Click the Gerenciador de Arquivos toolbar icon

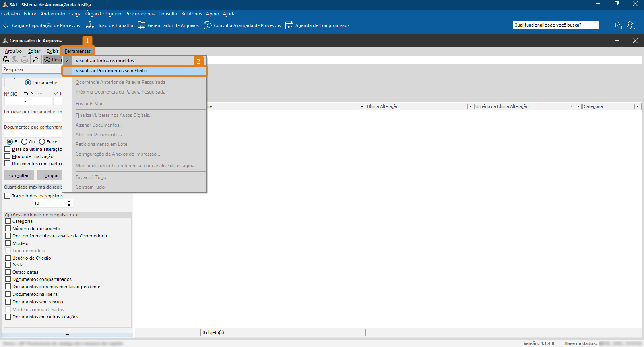142,25
